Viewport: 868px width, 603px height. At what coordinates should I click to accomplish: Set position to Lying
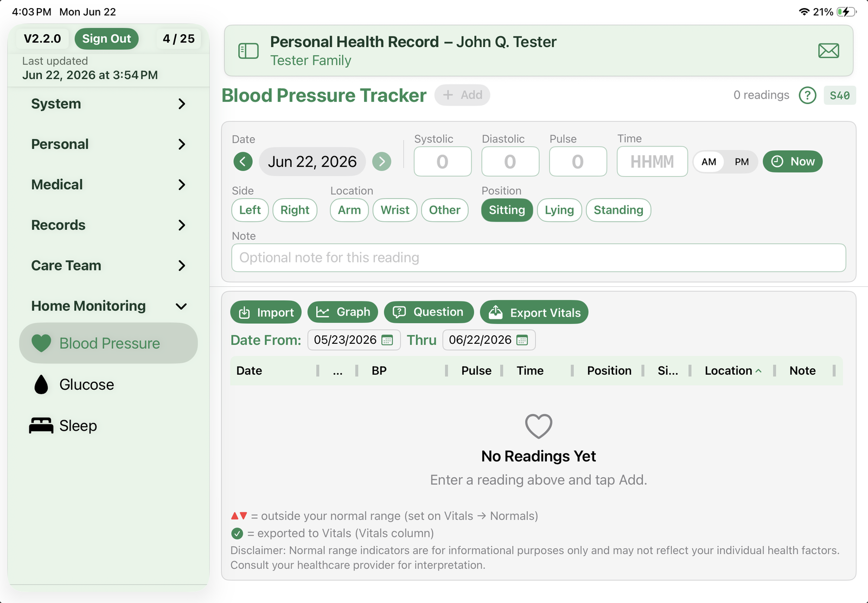click(559, 210)
